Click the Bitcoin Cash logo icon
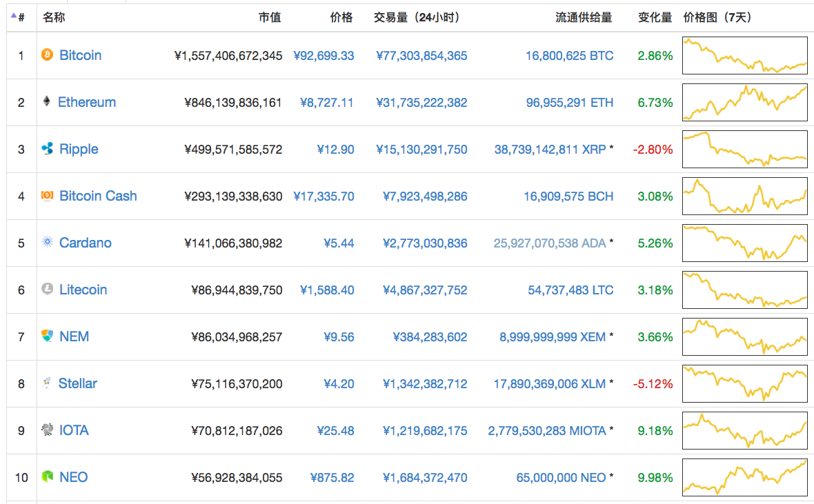The height and width of the screenshot is (504, 814). [47, 196]
